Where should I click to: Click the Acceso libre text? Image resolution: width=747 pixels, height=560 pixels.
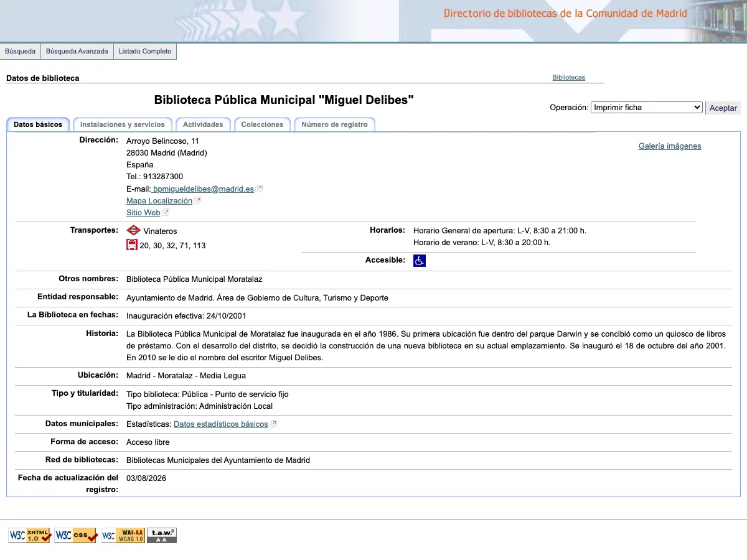tap(148, 442)
